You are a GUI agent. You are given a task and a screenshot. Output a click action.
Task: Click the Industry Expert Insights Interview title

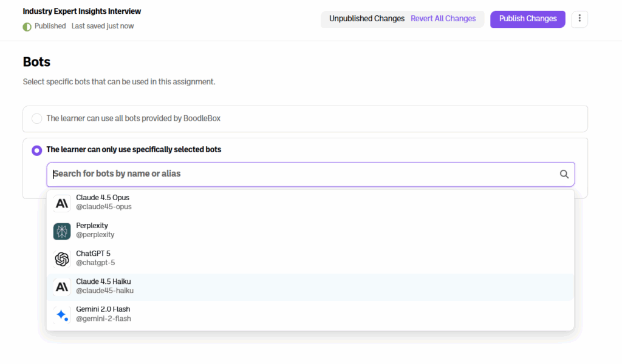82,12
